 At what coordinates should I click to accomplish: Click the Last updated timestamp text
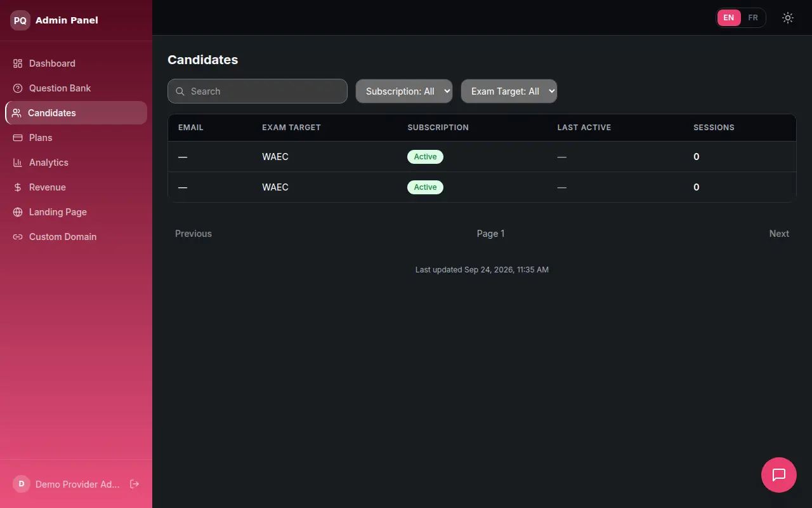pyautogui.click(x=482, y=270)
